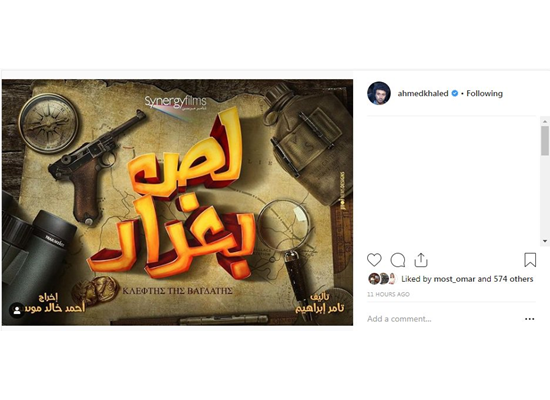Open the third liker avatar thumbnail
This screenshot has width=550, height=400.
point(393,279)
